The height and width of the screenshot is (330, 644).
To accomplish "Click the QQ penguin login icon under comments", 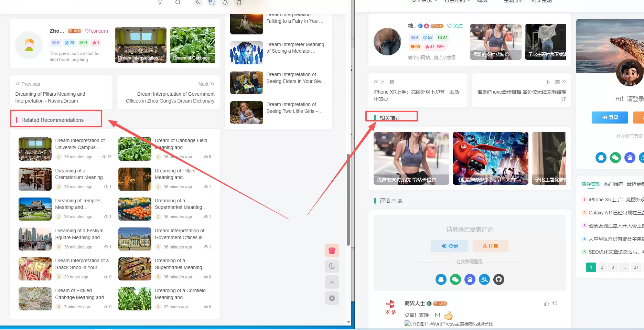I will [x=441, y=279].
